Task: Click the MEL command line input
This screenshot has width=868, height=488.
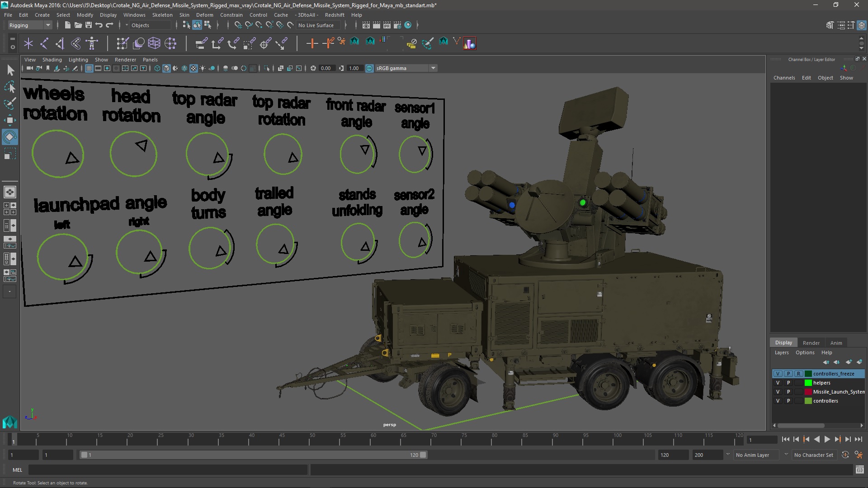Action: click(168, 470)
